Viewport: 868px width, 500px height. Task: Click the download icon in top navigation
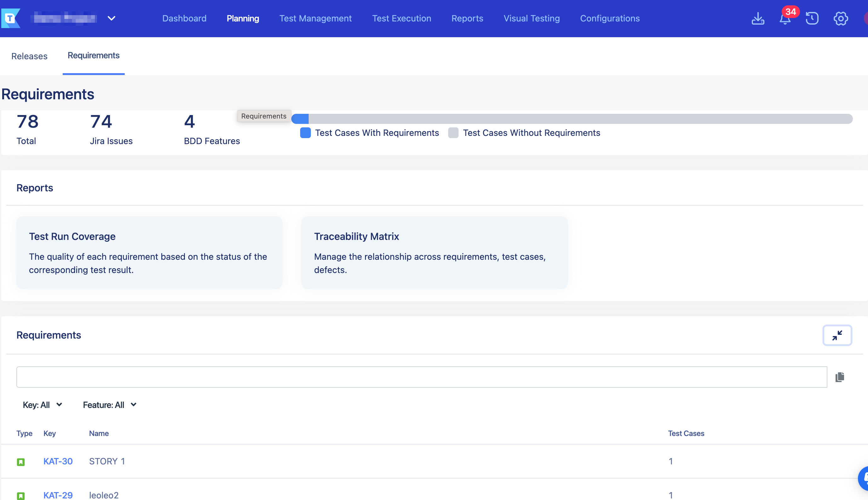758,18
